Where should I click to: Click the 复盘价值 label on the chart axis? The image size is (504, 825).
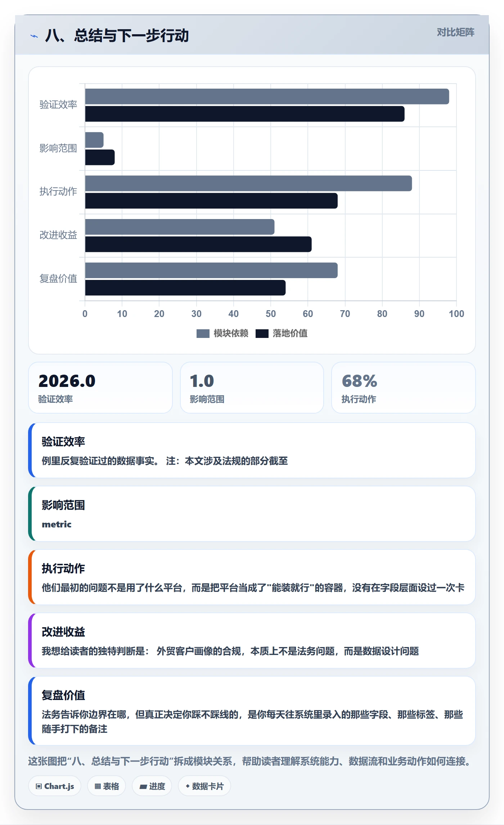(58, 278)
